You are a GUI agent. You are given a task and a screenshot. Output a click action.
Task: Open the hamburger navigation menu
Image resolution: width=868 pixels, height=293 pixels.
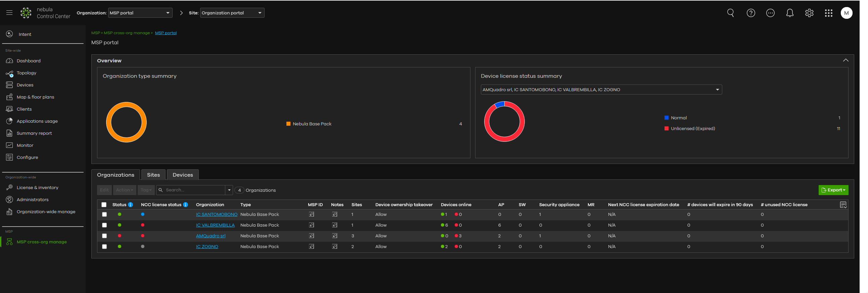click(9, 13)
